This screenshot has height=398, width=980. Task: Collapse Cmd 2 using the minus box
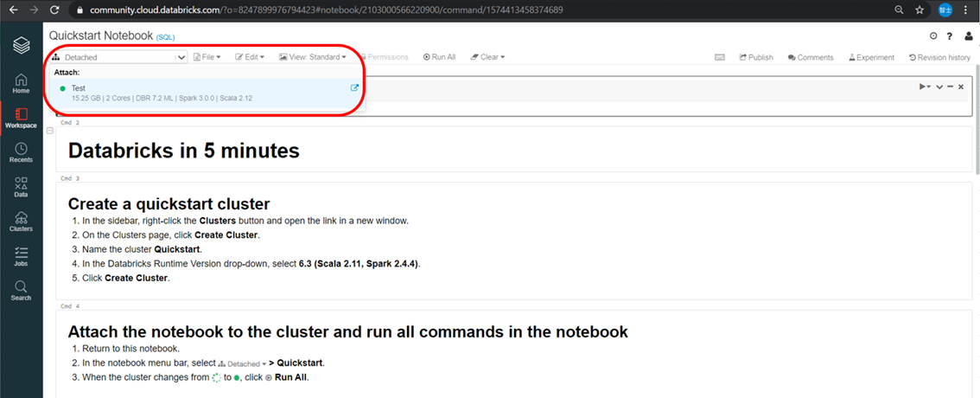[50, 131]
